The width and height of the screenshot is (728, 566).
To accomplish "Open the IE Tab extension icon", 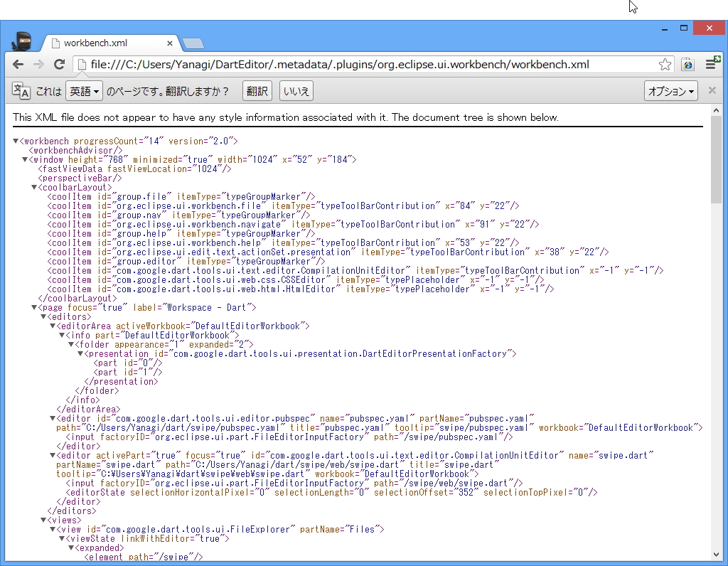I will (x=687, y=65).
